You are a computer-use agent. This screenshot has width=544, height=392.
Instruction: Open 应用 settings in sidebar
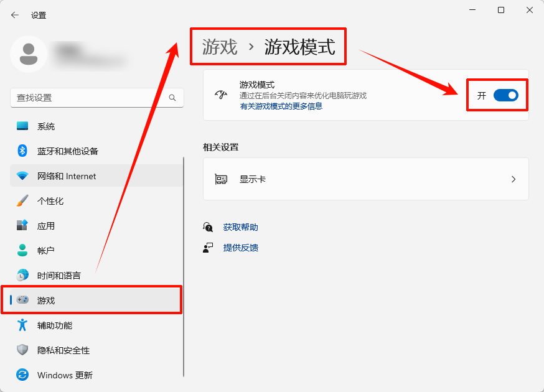pos(46,226)
